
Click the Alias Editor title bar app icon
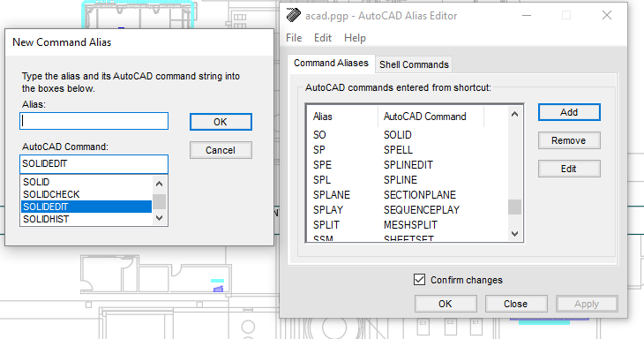tap(293, 15)
